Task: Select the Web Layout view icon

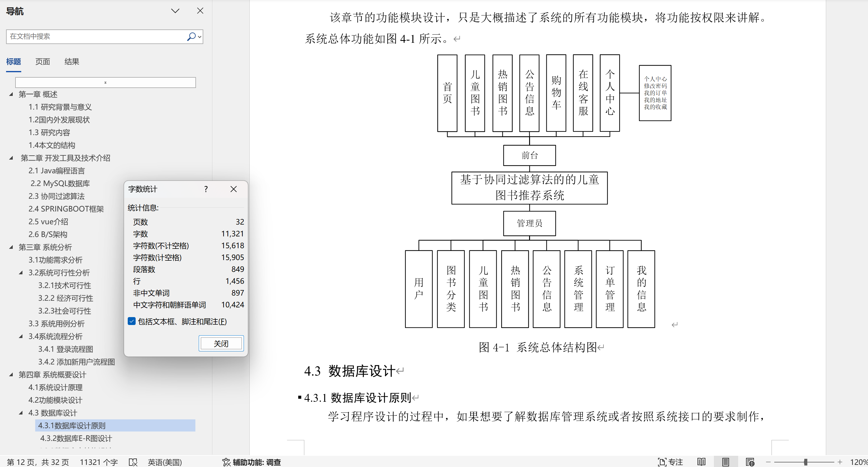Action: point(750,462)
